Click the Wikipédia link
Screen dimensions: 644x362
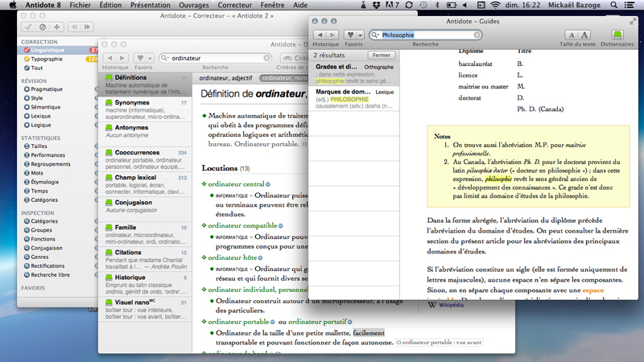tap(451, 305)
